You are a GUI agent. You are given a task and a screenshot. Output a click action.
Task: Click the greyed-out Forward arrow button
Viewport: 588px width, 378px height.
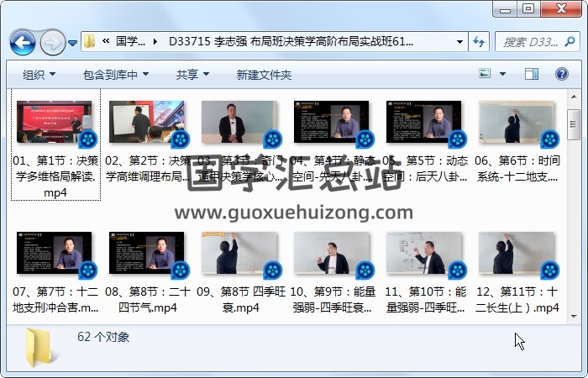pyautogui.click(x=52, y=43)
